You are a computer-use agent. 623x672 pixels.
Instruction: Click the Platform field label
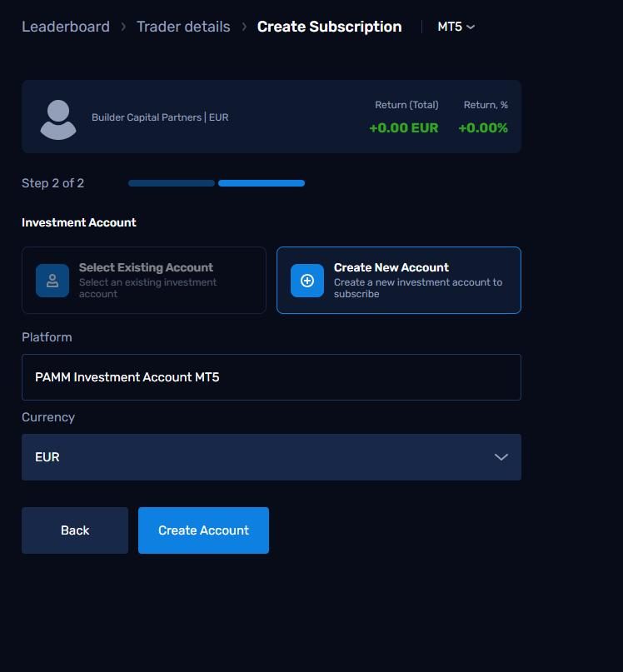click(47, 337)
